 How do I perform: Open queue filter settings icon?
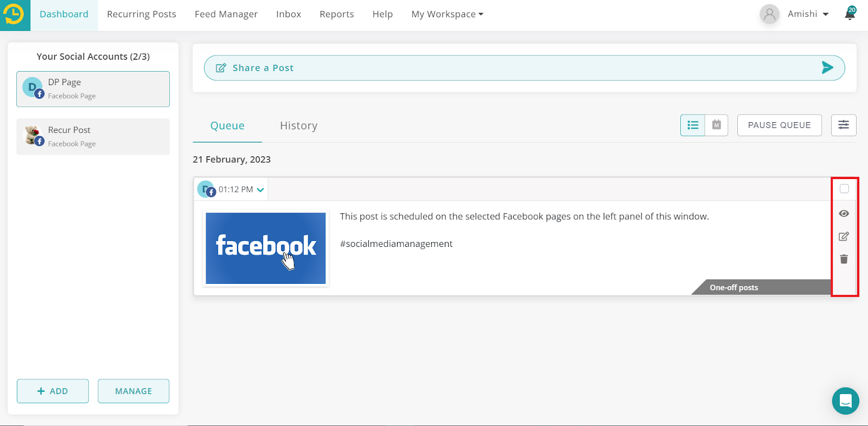click(x=844, y=125)
